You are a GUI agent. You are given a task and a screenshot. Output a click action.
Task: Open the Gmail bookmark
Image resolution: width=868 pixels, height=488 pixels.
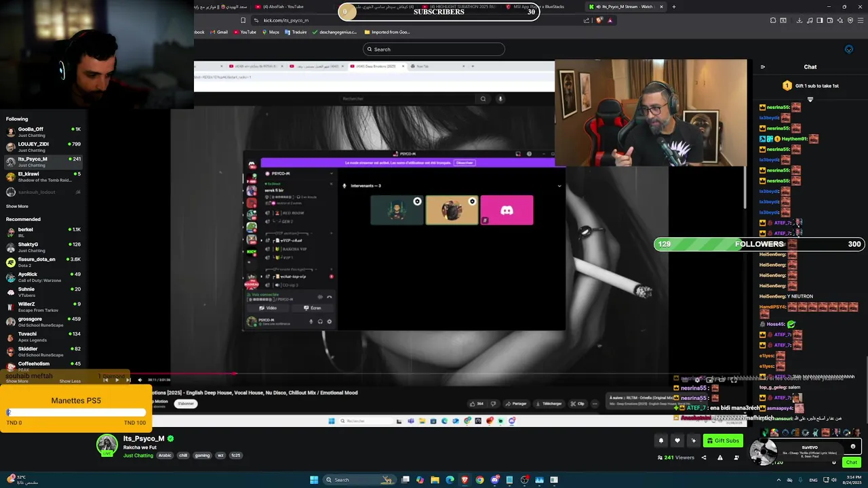pyautogui.click(x=218, y=32)
